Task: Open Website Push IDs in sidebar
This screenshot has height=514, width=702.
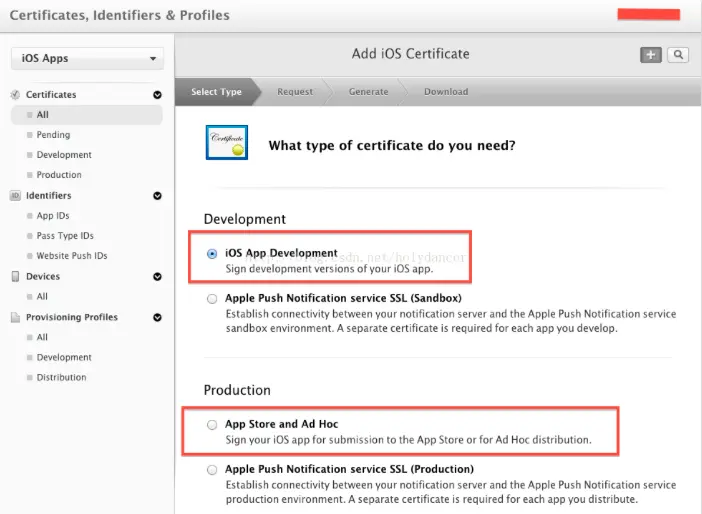Action: pos(72,256)
